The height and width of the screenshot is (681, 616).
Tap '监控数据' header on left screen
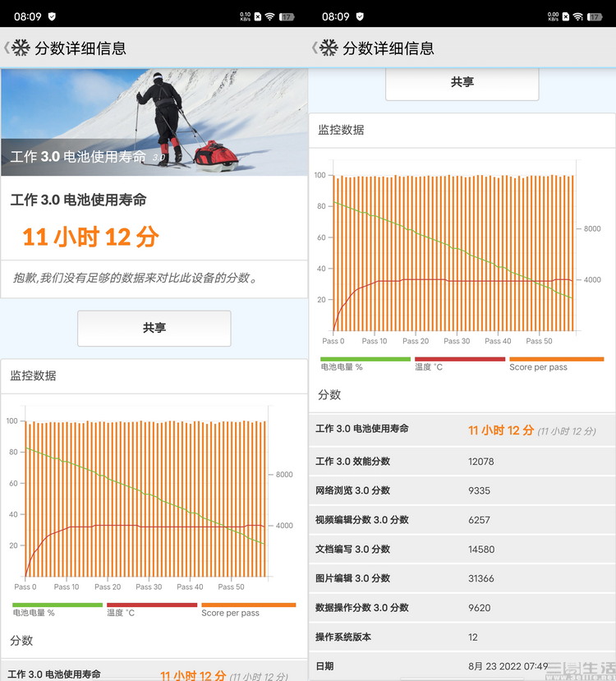point(33,375)
